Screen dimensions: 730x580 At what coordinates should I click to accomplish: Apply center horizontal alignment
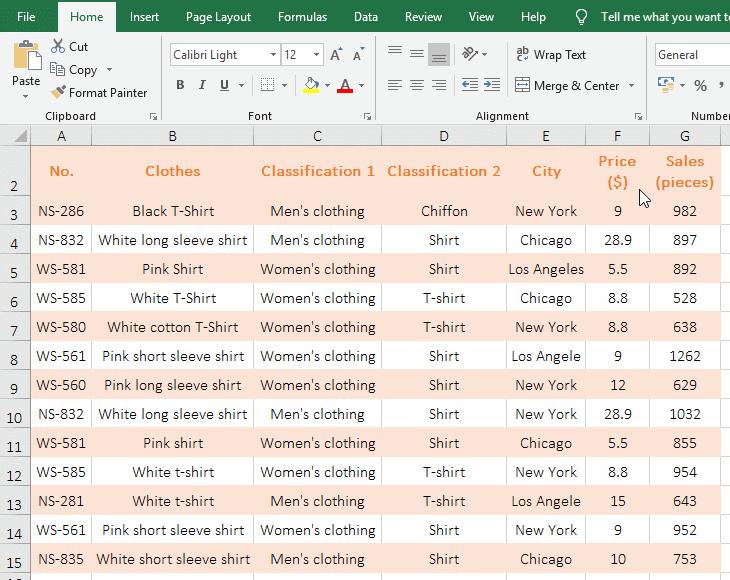tap(416, 86)
